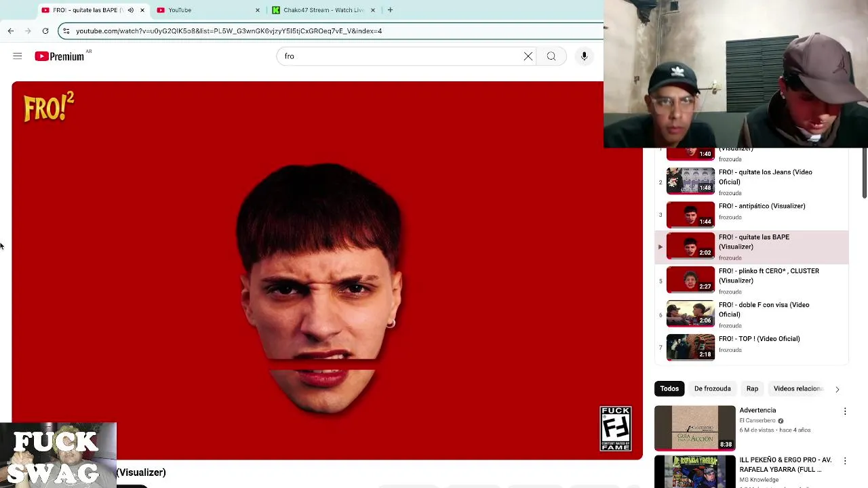Start voice search with the microphone
The width and height of the screenshot is (868, 488).
[x=584, y=56]
